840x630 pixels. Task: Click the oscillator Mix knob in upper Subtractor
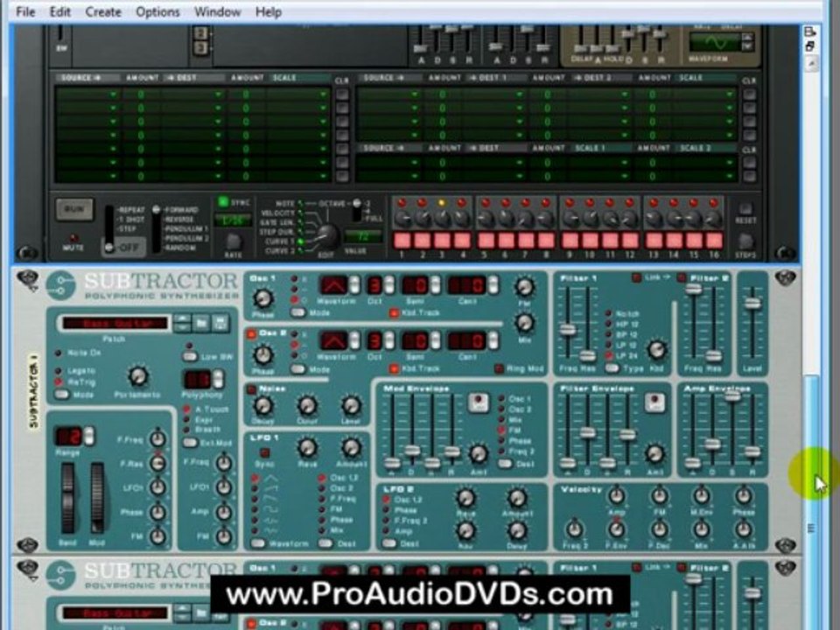[x=524, y=323]
